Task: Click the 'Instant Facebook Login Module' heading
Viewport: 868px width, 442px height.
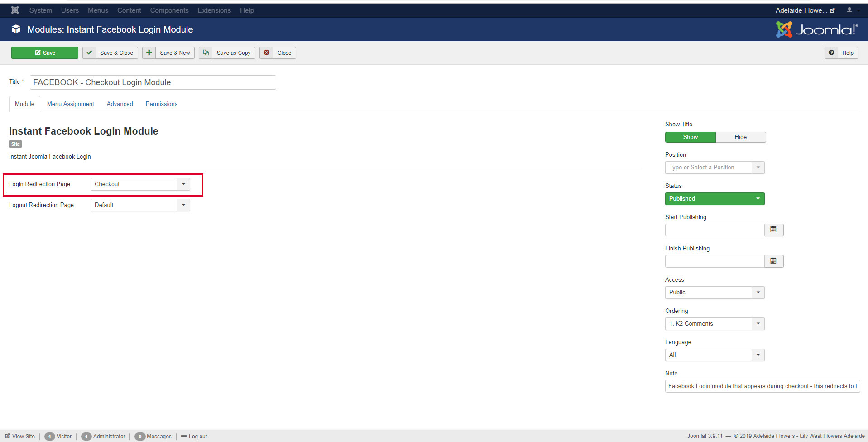Action: 84,131
